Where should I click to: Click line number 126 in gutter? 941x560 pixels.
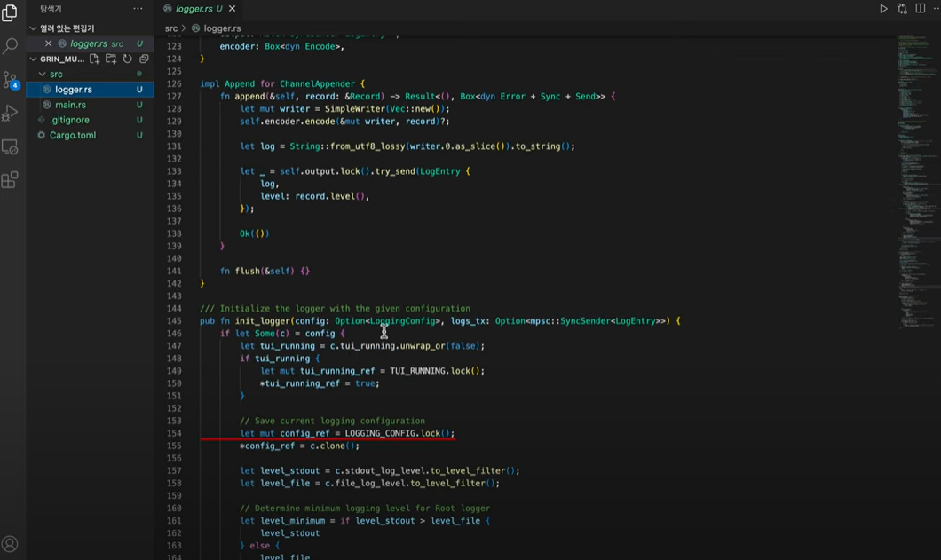174,84
